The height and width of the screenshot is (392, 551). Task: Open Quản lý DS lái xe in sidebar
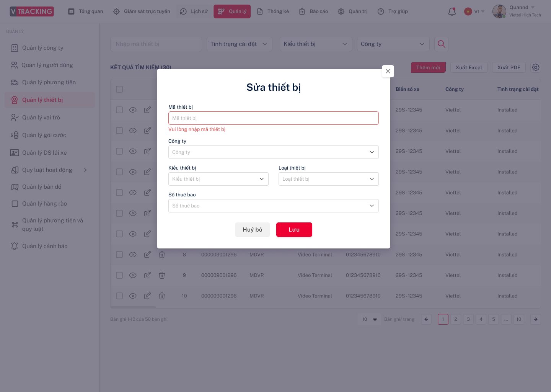click(x=50, y=153)
